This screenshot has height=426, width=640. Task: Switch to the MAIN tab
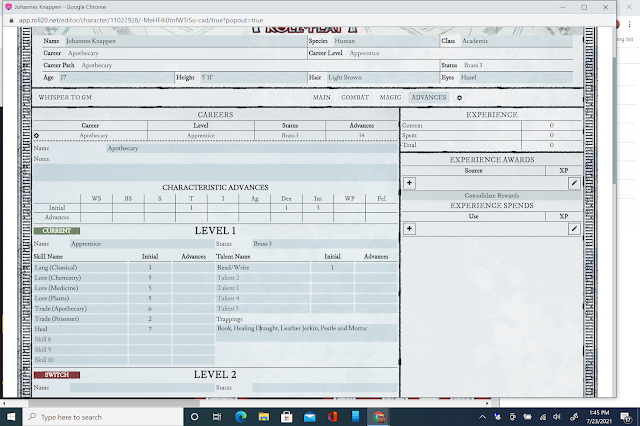[322, 98]
